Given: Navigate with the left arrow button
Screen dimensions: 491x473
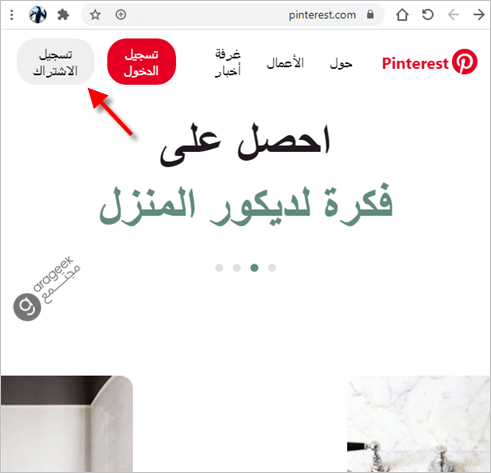Looking at the screenshot, I should click(x=453, y=15).
